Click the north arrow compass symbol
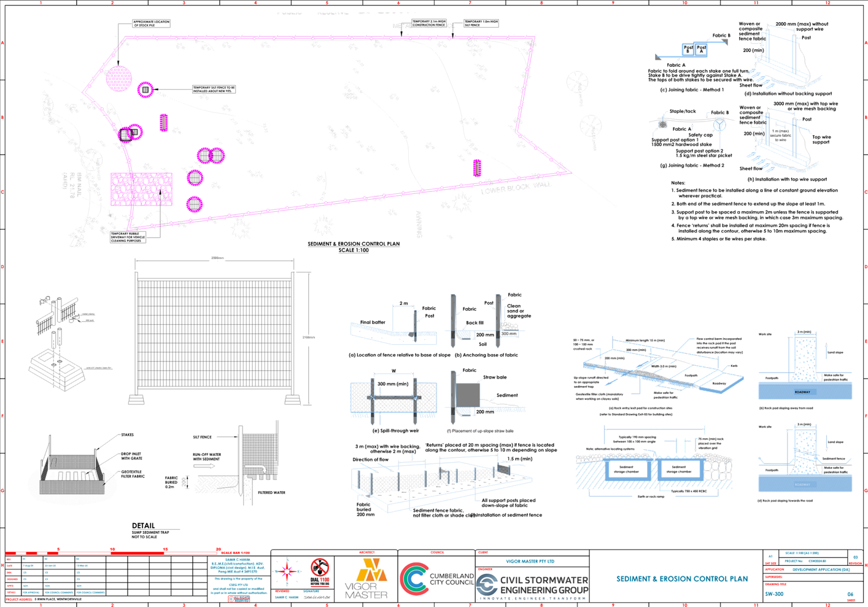The height and width of the screenshot is (607, 868). click(x=286, y=572)
